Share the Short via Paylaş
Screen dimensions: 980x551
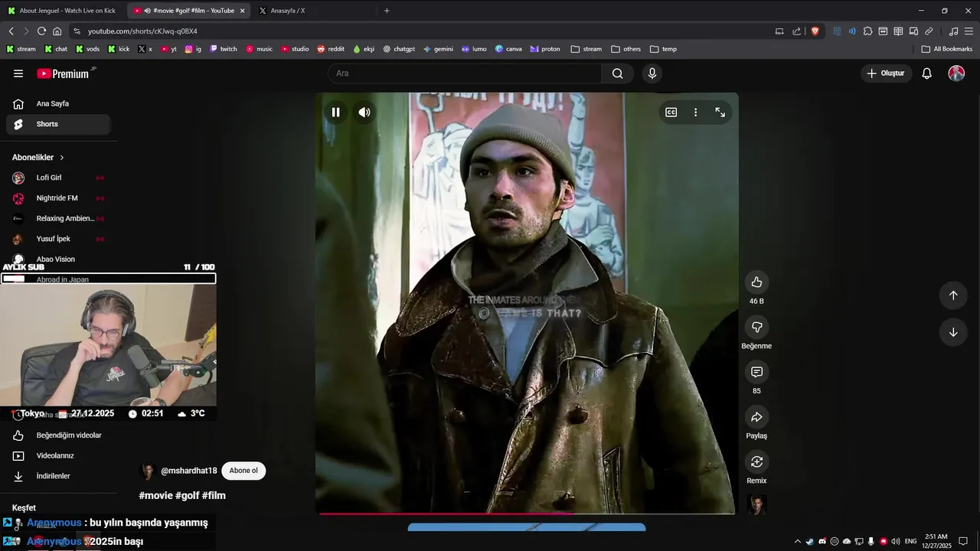coord(756,417)
